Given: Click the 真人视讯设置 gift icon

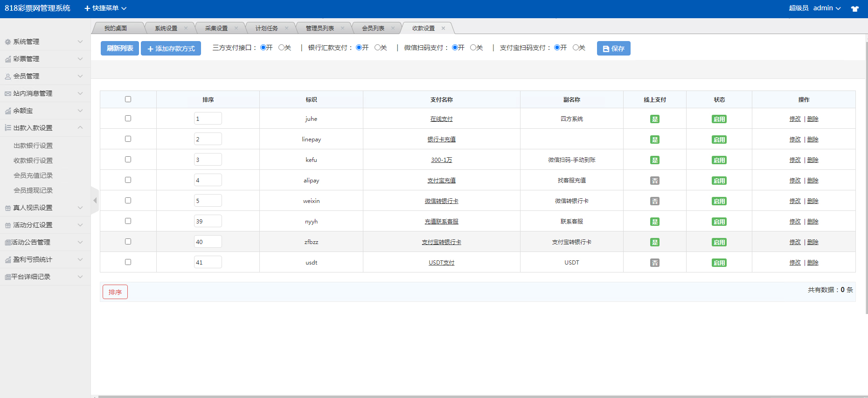Looking at the screenshot, I should coord(8,208).
